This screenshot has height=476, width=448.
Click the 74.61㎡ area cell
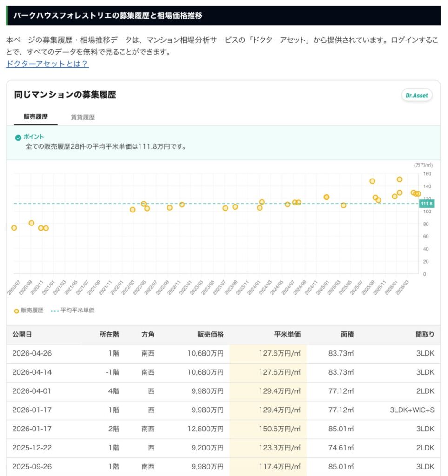(x=341, y=448)
